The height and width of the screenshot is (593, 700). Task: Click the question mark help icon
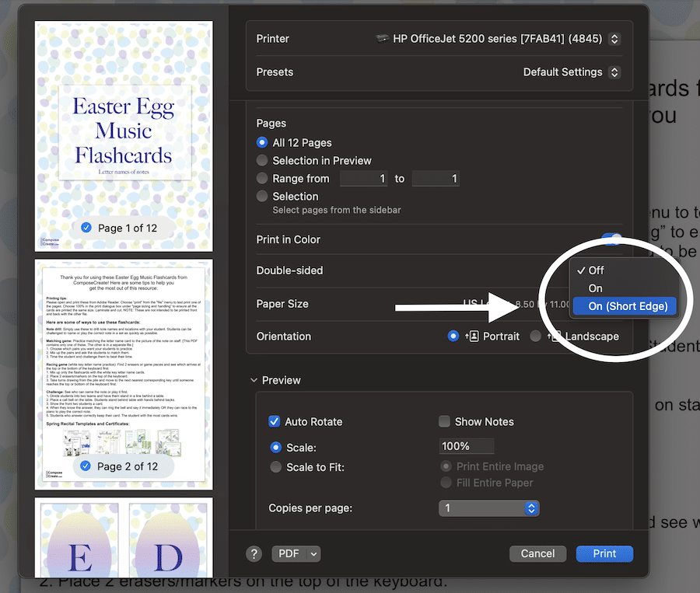click(254, 553)
